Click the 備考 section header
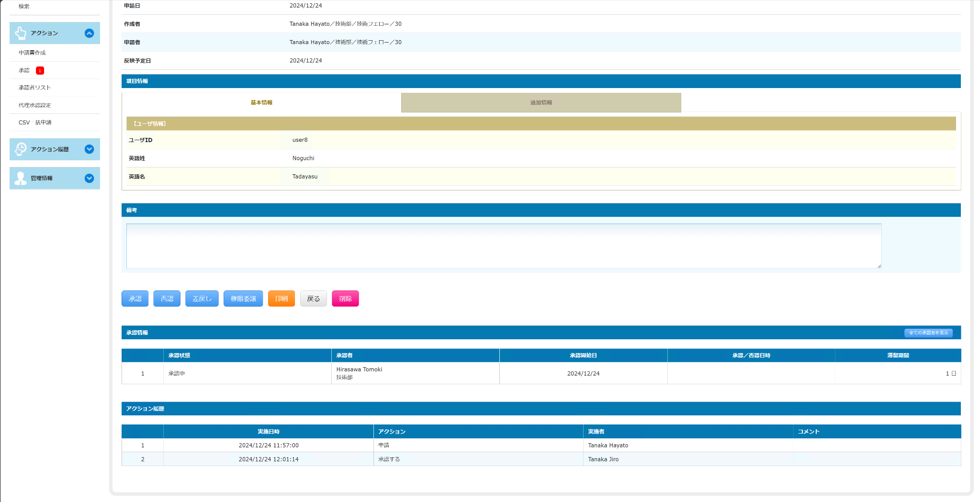Image resolution: width=980 pixels, height=502 pixels. [x=541, y=210]
